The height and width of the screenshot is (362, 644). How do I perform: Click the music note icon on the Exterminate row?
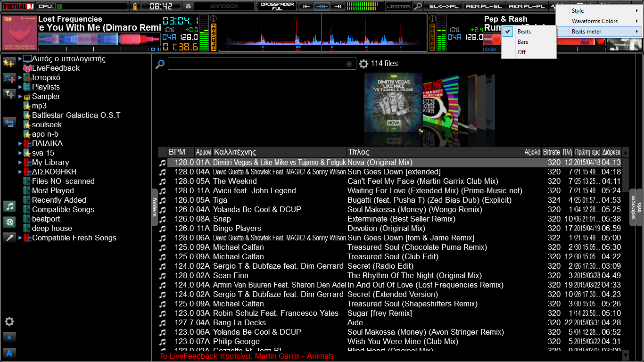pos(163,219)
